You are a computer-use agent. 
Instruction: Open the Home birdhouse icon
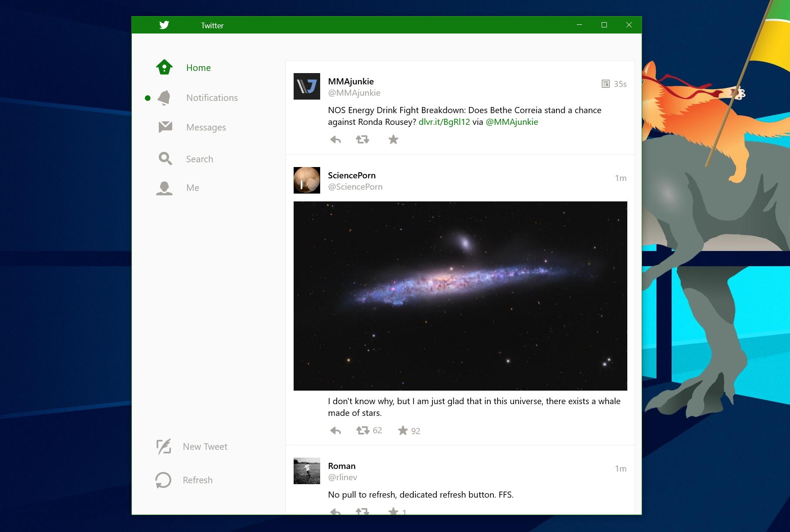[164, 67]
